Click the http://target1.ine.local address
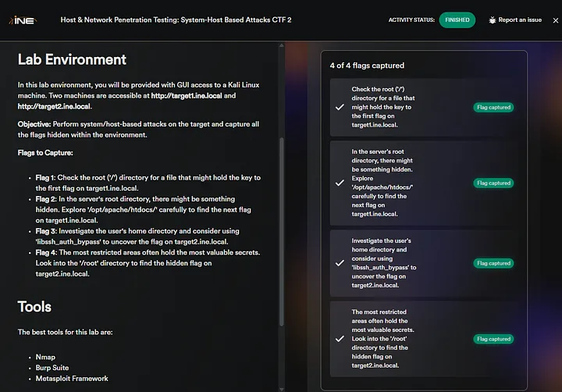Viewport: 562px width, 392px height. tap(187, 96)
